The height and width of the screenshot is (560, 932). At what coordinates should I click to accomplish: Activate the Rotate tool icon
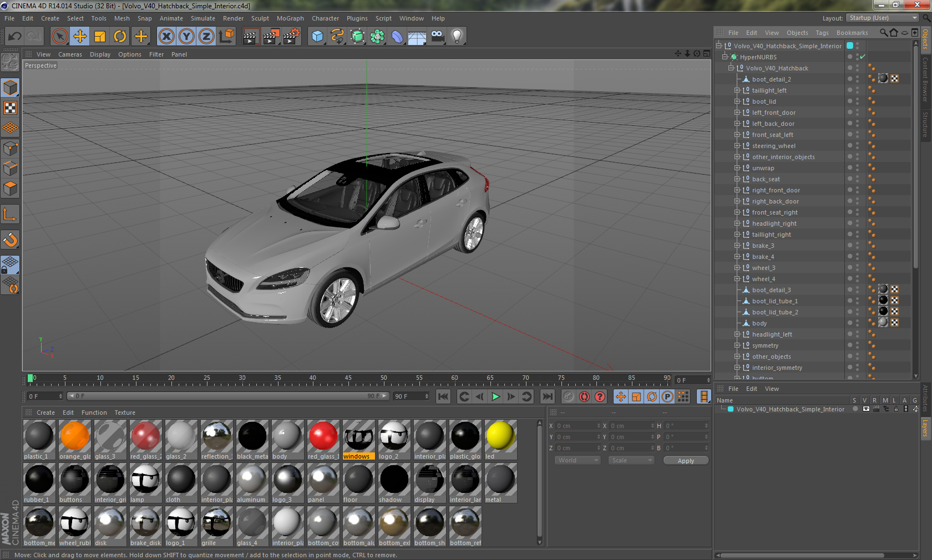point(120,37)
